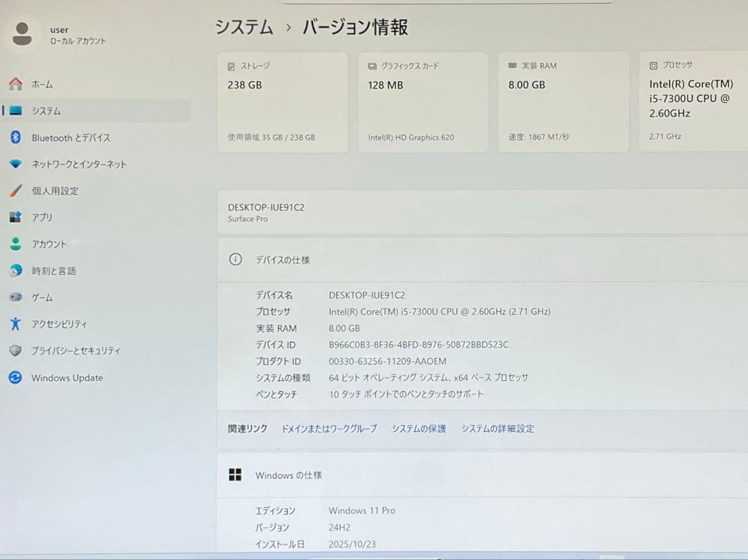Click the アプリ sidebar icon
This screenshot has height=560, width=748.
click(15, 217)
